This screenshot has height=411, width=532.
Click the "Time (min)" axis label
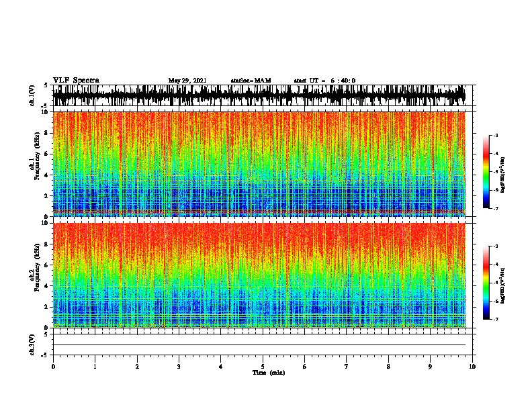point(269,373)
